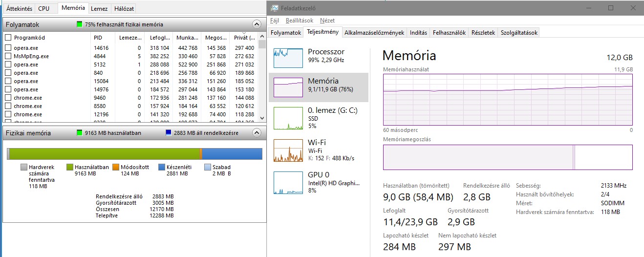Click the '2133 MHz' Sebesség value
This screenshot has height=257, width=644.
pos(613,186)
